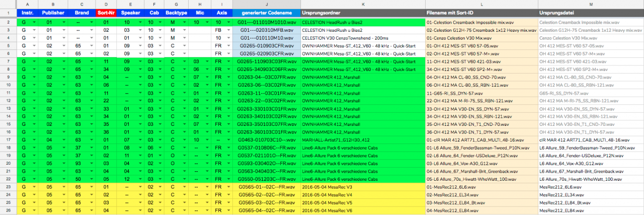Select cell G01---011010M1010.wav
The image size is (644, 215).
pos(267,23)
